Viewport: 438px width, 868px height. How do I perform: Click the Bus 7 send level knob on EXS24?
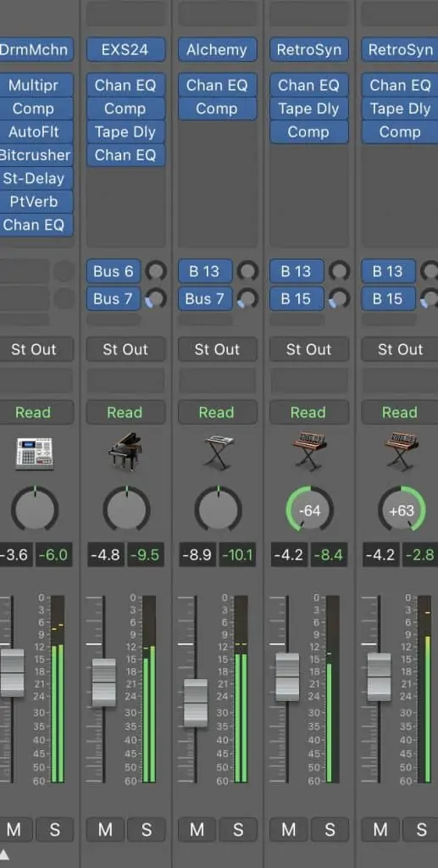pyautogui.click(x=156, y=299)
